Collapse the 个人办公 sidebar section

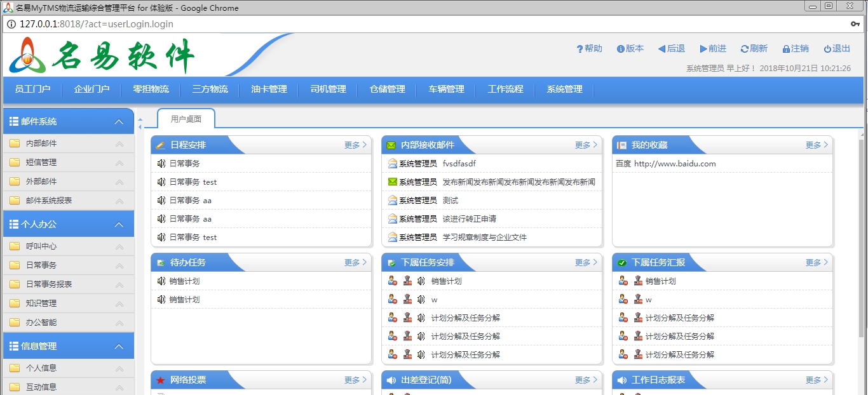tap(121, 224)
